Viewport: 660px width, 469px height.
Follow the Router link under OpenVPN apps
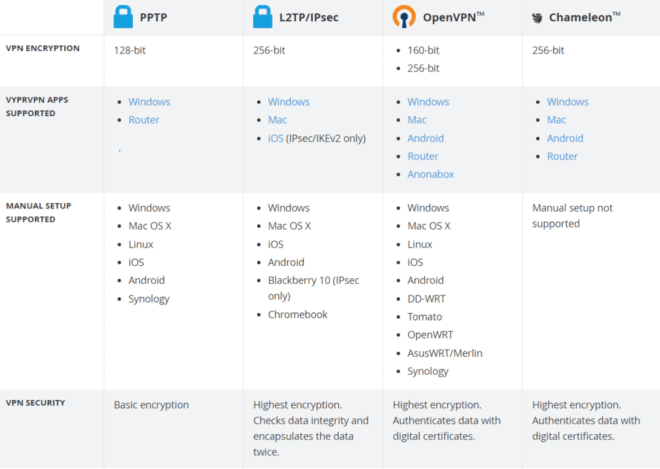(423, 157)
